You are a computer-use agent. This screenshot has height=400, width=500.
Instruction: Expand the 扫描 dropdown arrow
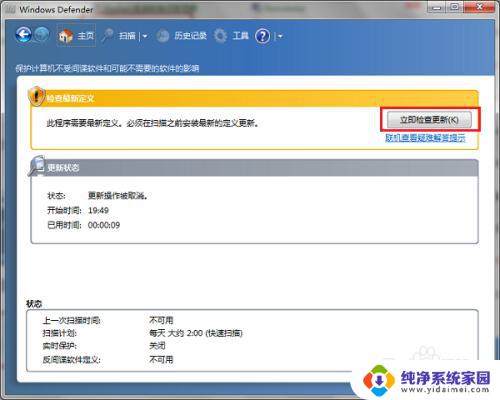click(x=145, y=36)
